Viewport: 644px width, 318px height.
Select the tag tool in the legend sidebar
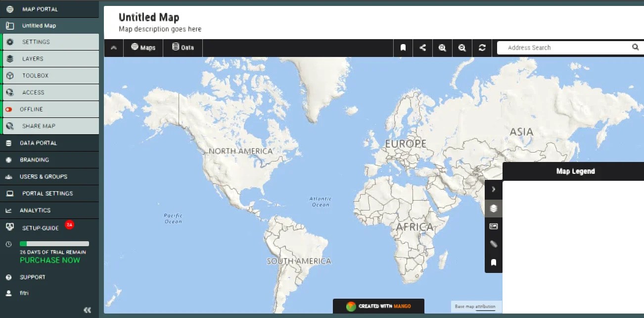493,243
